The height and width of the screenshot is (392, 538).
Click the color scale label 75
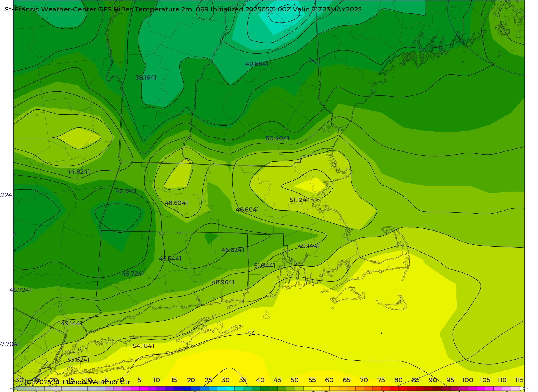[381, 380]
